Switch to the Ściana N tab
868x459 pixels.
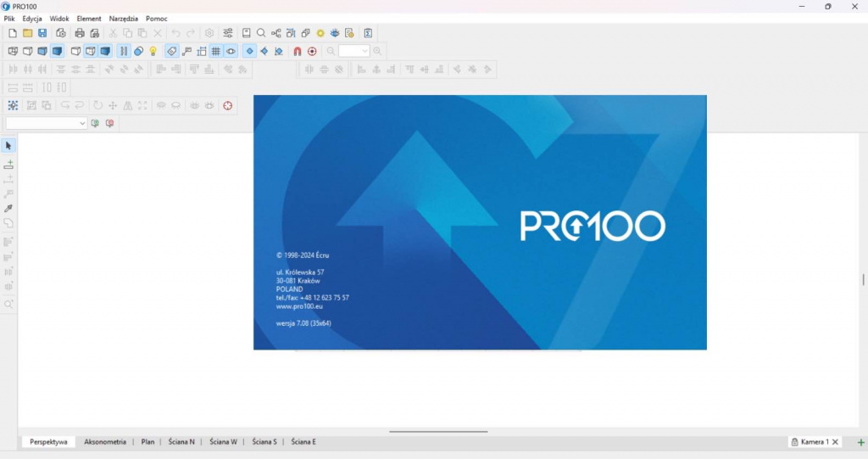181,442
